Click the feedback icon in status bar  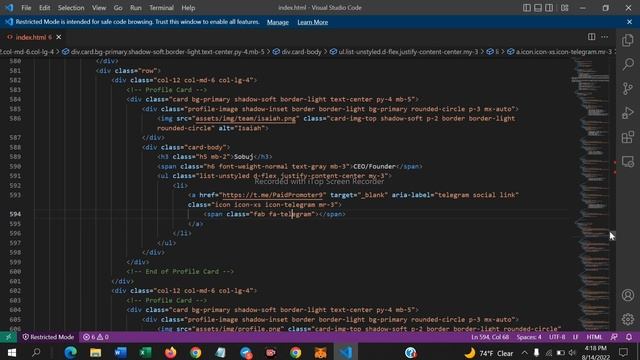click(614, 337)
